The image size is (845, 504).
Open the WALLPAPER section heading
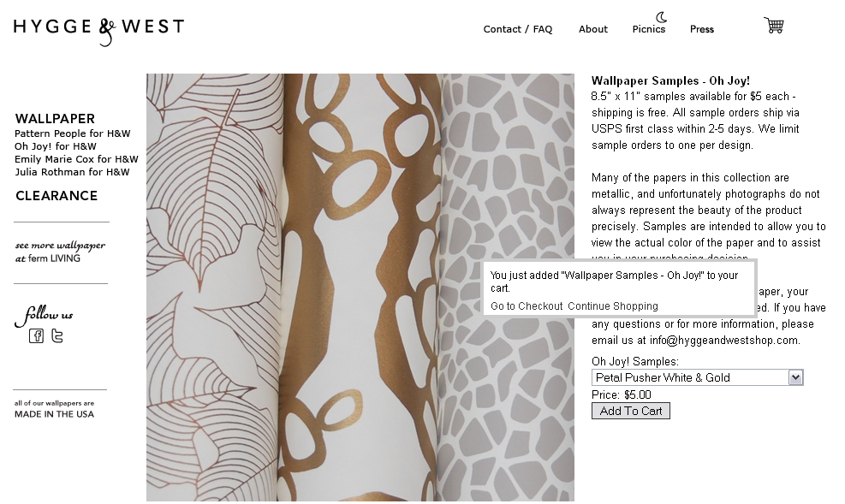(x=55, y=118)
